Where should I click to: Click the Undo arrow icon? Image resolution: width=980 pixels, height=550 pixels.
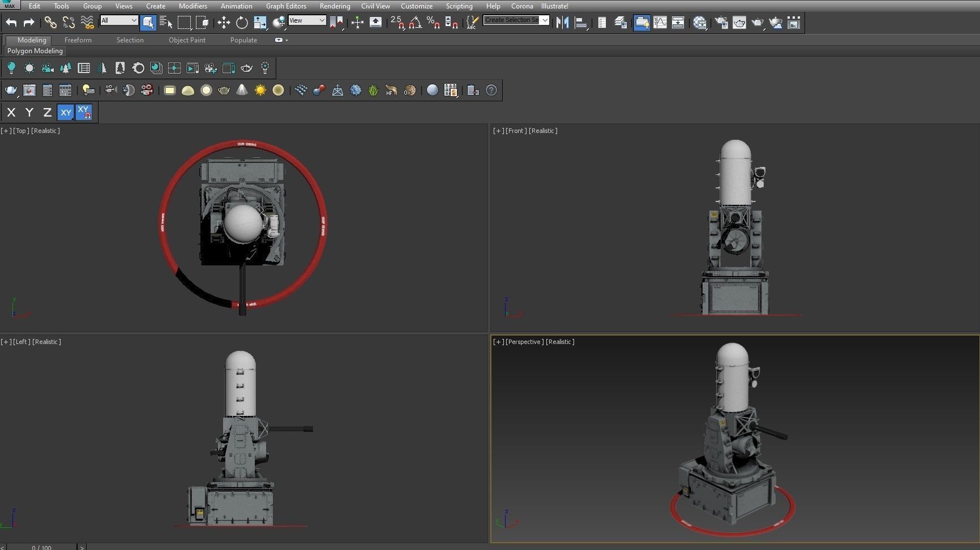(x=11, y=23)
